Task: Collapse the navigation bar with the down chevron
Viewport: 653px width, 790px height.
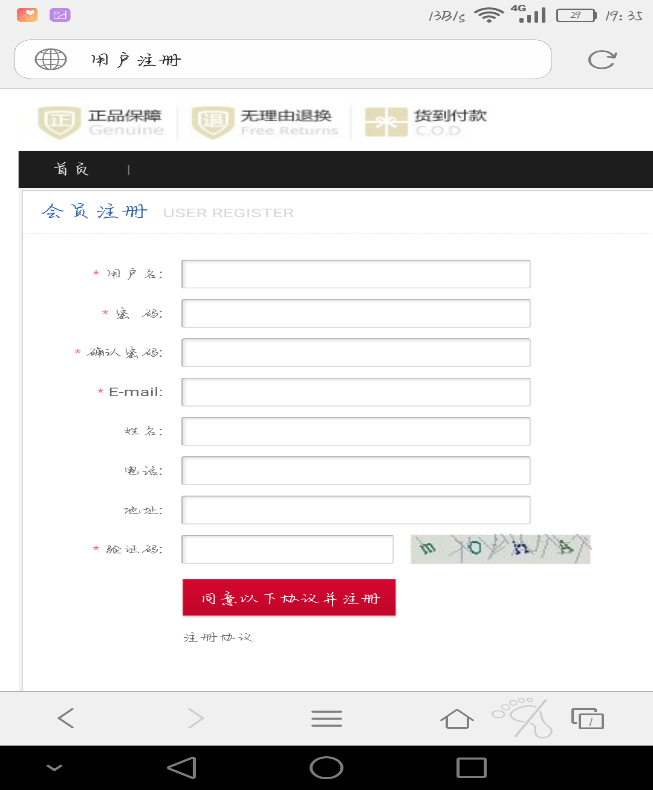Action: click(x=54, y=768)
